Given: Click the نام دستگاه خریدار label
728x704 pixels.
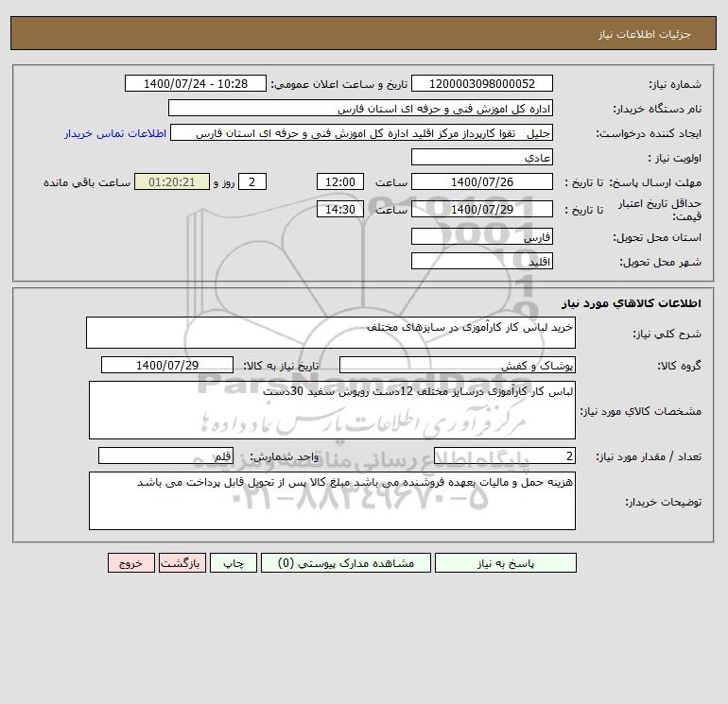Looking at the screenshot, I should pyautogui.click(x=657, y=109).
